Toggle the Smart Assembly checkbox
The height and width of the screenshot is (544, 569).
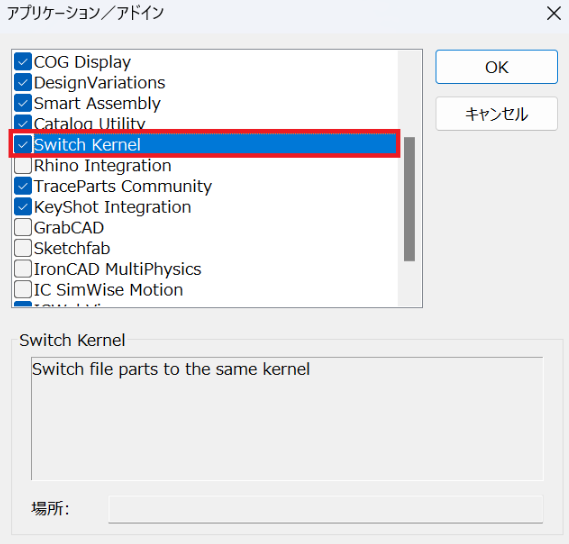coord(22,103)
